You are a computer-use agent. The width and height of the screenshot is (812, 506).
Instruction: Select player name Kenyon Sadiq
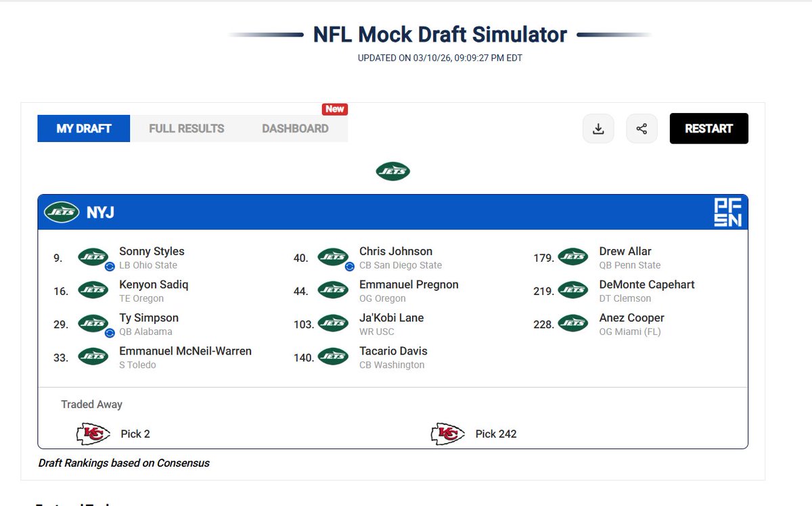(x=154, y=284)
